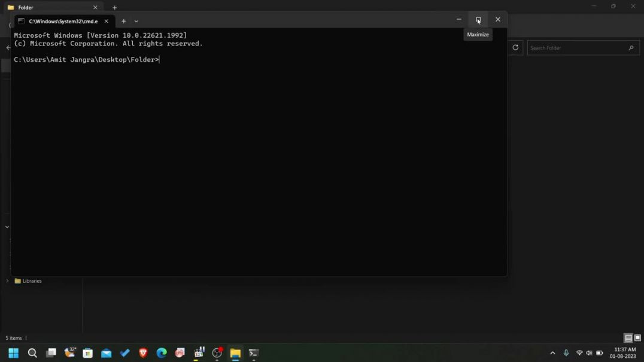The width and height of the screenshot is (644, 362).
Task: Close the File Explorer window
Action: [x=633, y=6]
